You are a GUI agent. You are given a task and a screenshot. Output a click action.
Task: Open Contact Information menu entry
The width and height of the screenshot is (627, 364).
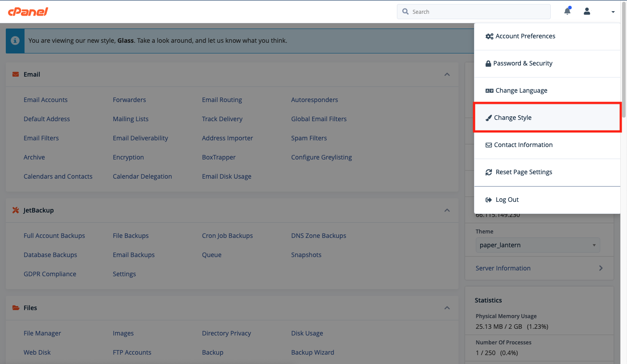(547, 145)
